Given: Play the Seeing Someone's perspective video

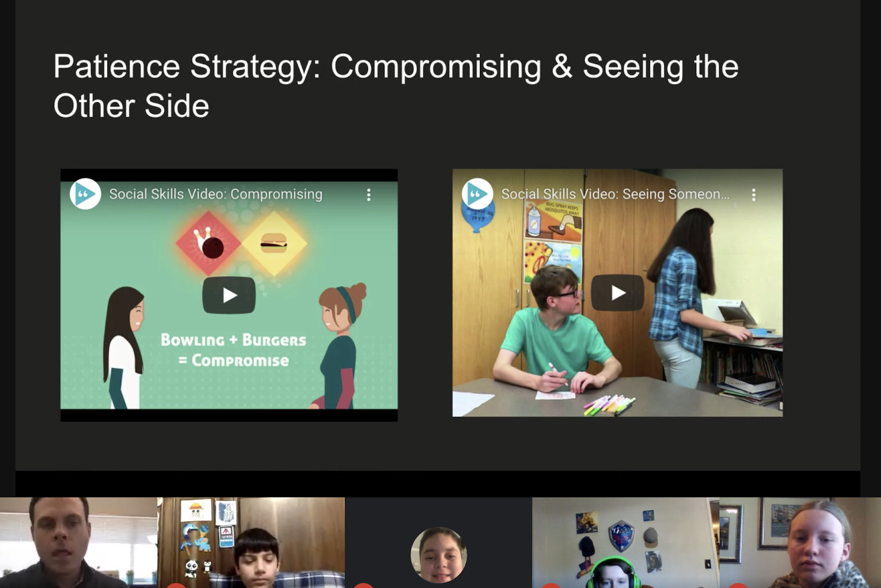Looking at the screenshot, I should 617,293.
